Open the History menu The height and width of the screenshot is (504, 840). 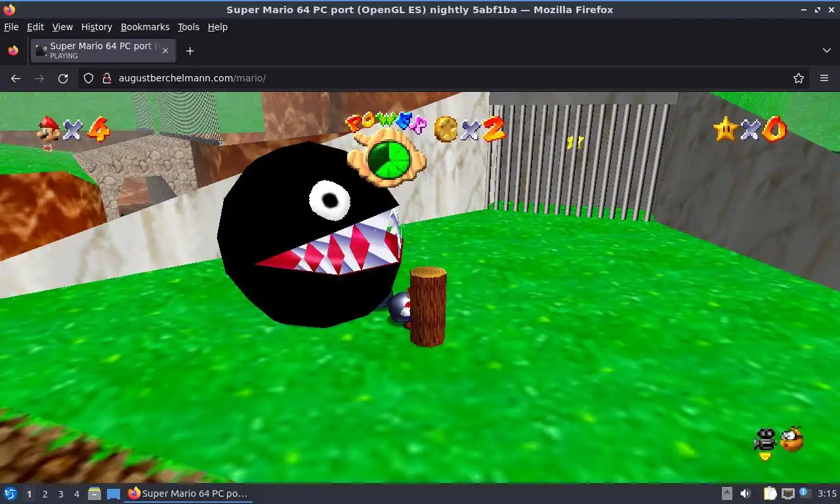[96, 27]
